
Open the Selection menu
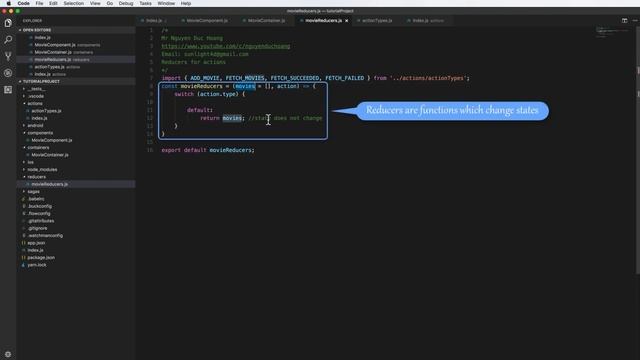[x=73, y=3]
